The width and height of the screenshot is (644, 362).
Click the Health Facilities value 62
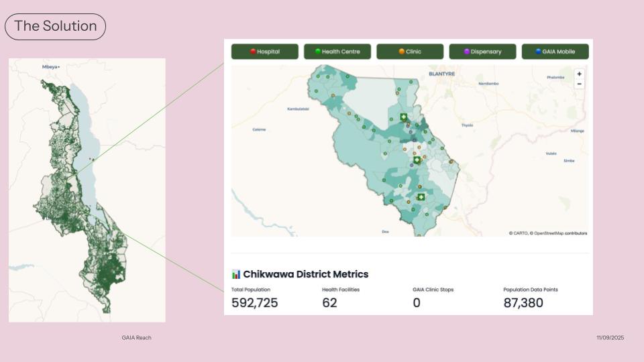coord(329,303)
